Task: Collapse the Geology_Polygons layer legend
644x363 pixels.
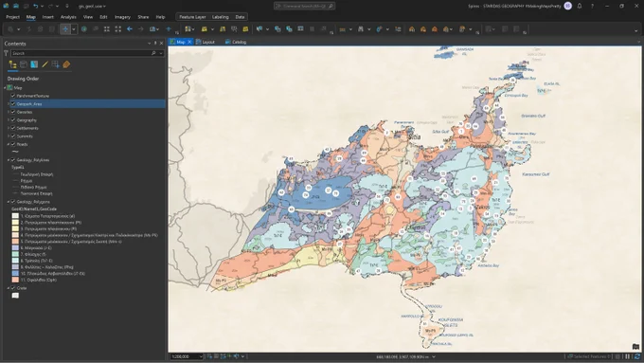Action: point(9,202)
